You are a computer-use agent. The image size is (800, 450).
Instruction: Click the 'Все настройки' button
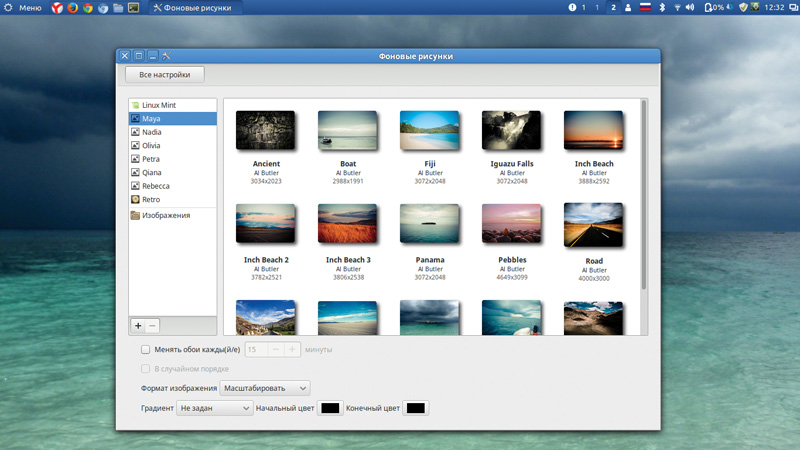coord(165,75)
